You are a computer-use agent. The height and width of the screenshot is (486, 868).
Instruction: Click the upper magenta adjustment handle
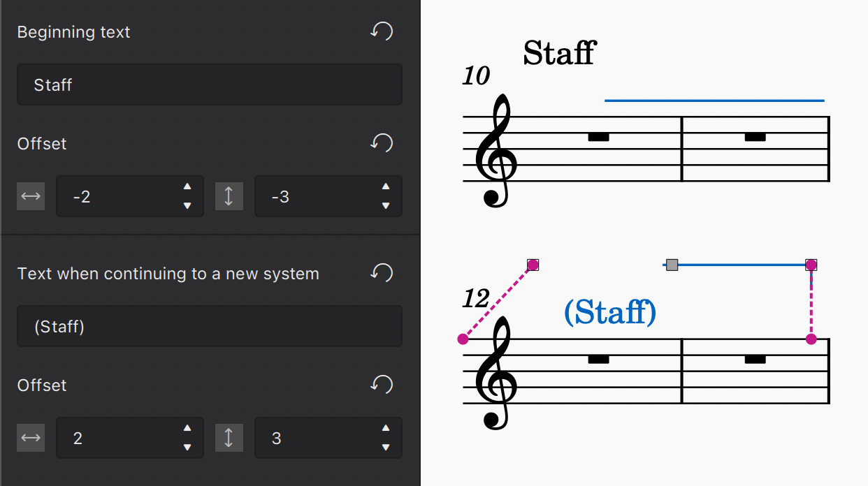[x=533, y=265]
